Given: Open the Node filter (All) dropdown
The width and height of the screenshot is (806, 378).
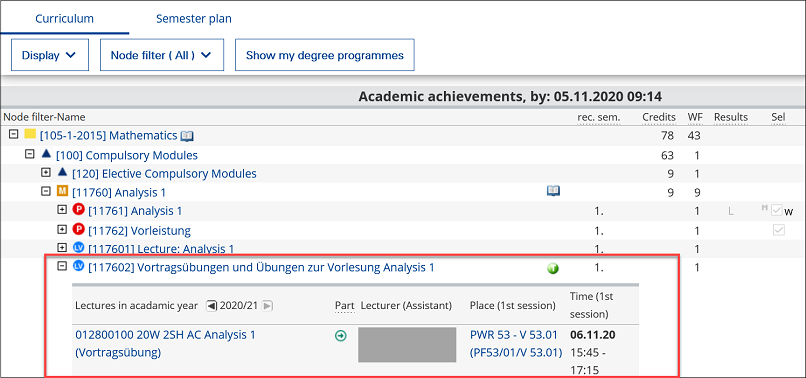Looking at the screenshot, I should (x=162, y=55).
